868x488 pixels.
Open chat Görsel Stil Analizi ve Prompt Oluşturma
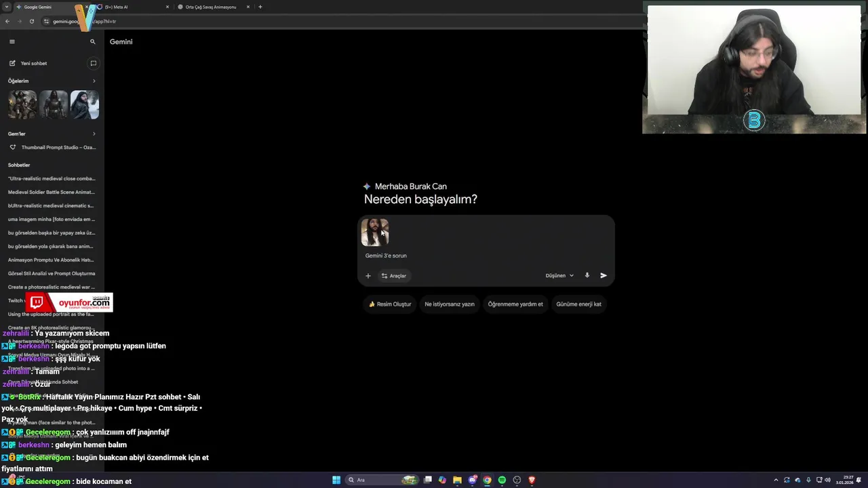tap(52, 273)
